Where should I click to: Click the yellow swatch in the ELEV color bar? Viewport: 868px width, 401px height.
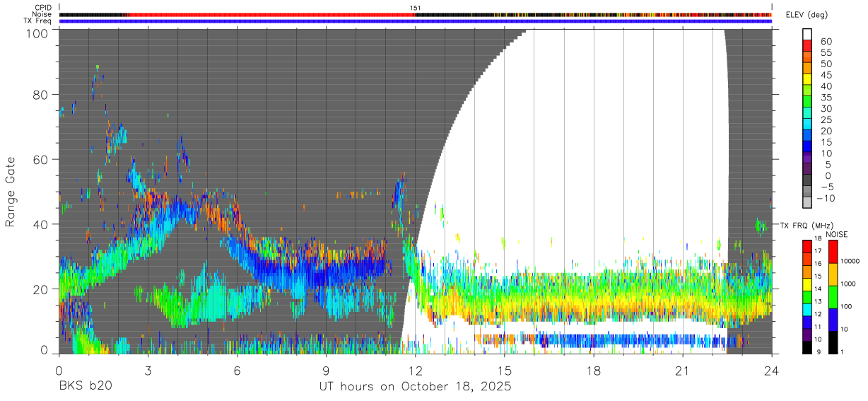(x=807, y=80)
